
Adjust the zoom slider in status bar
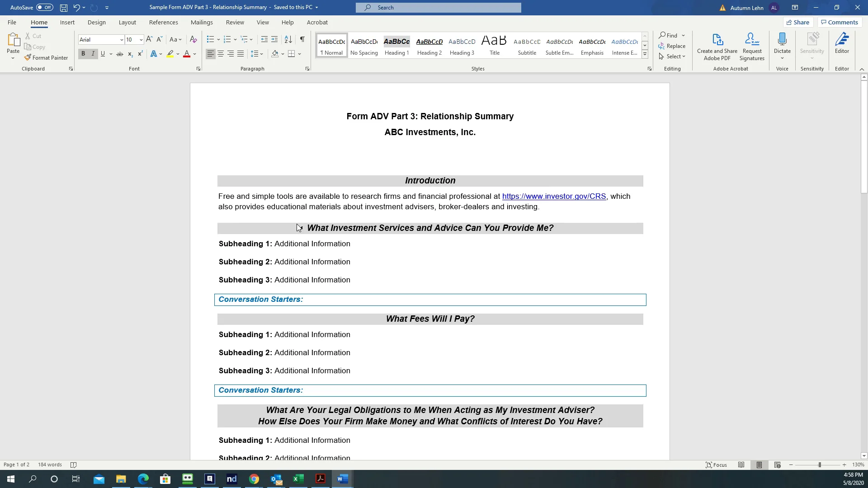(819, 465)
